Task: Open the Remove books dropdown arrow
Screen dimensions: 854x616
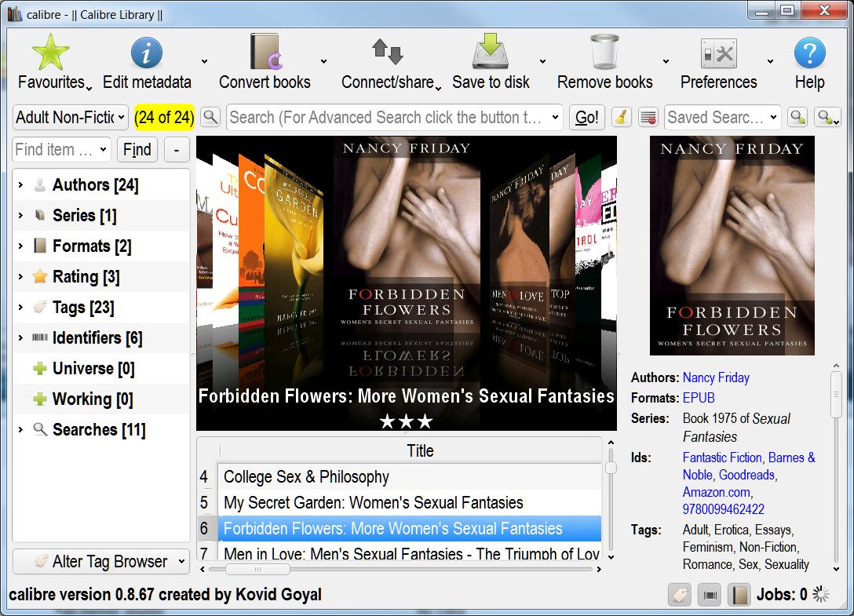Action: coord(666,61)
